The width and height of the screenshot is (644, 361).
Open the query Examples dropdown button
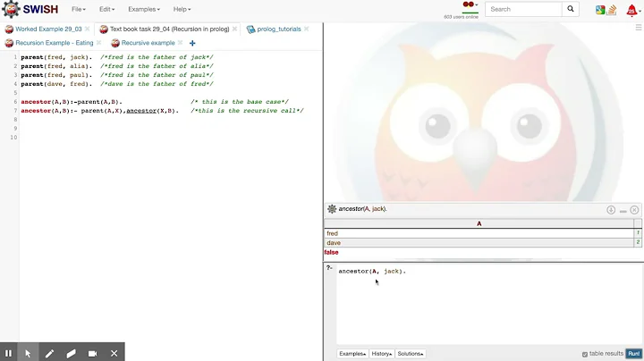click(352, 354)
